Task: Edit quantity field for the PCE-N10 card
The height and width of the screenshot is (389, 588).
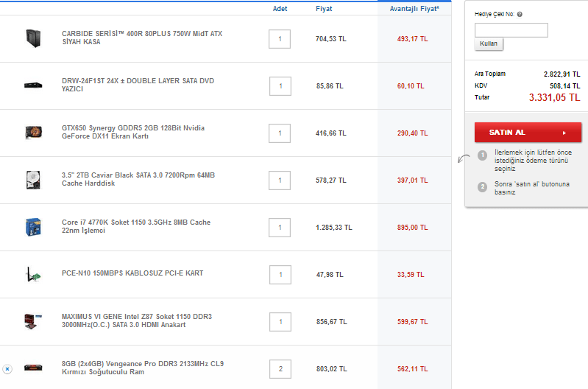Action: tap(280, 275)
